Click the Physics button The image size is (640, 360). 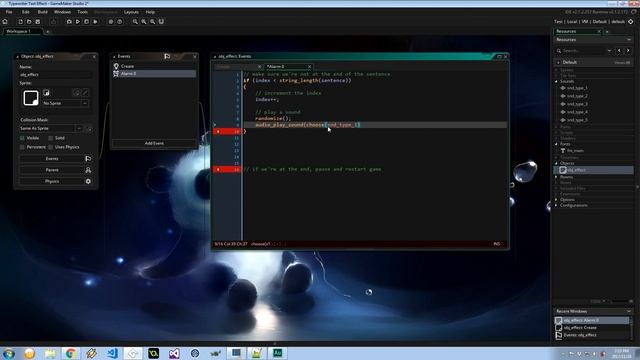pyautogui.click(x=52, y=181)
